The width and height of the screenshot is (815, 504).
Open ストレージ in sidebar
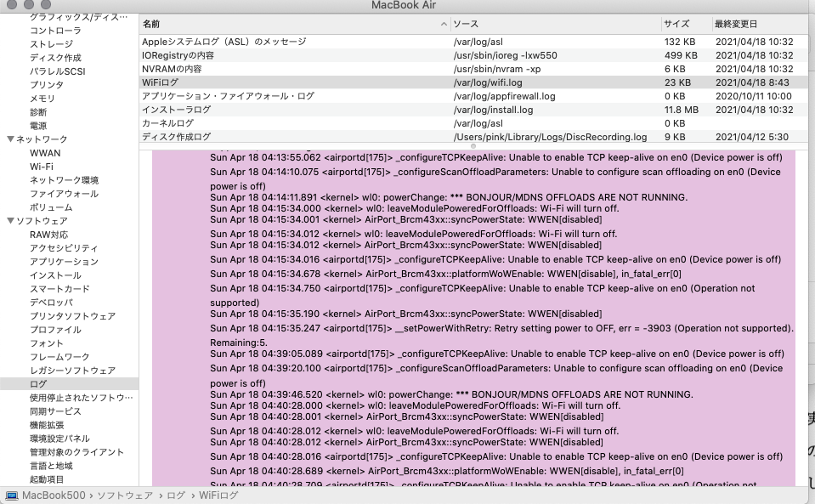[x=52, y=44]
